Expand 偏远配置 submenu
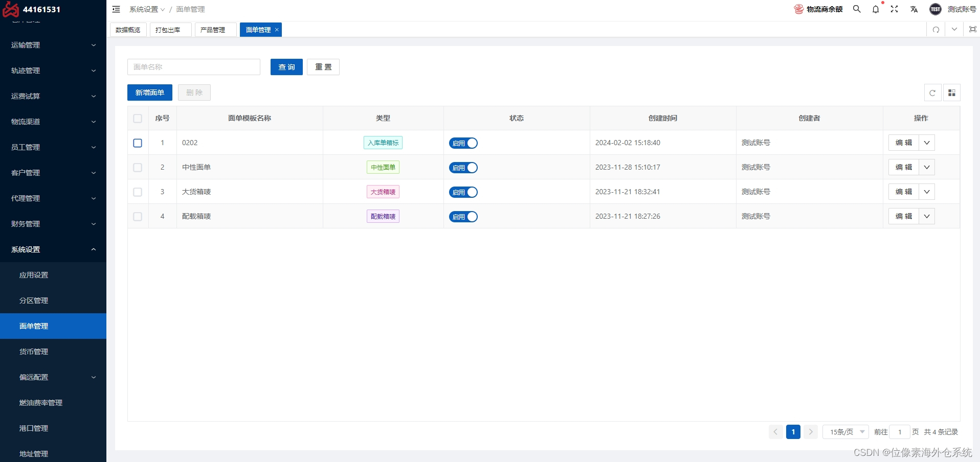This screenshot has height=462, width=980. pyautogui.click(x=53, y=377)
